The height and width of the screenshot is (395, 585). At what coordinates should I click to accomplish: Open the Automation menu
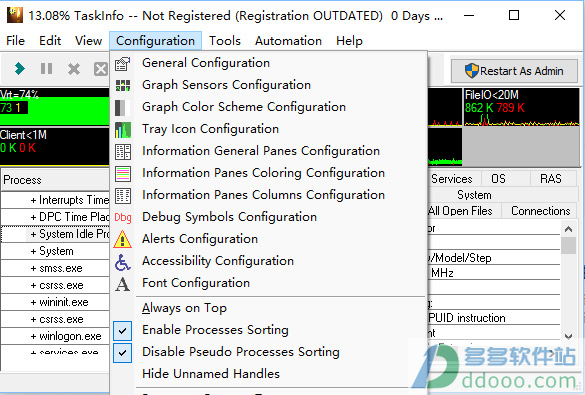pyautogui.click(x=288, y=41)
